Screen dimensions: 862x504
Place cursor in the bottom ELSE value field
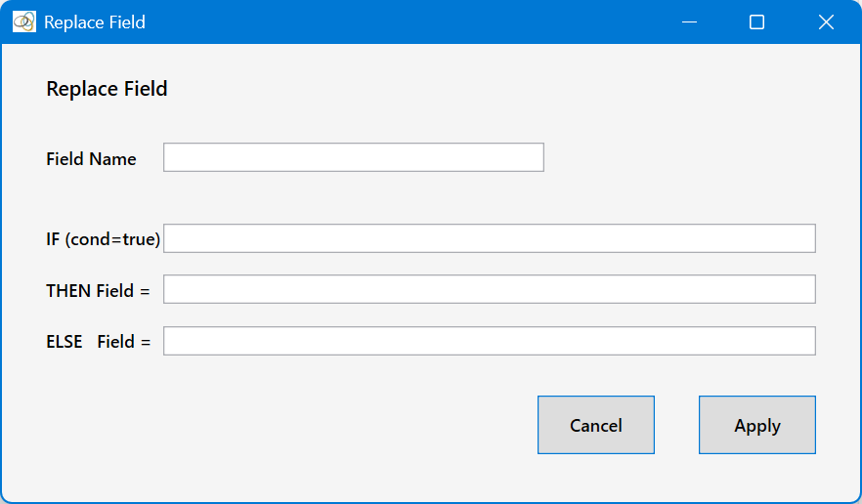490,341
